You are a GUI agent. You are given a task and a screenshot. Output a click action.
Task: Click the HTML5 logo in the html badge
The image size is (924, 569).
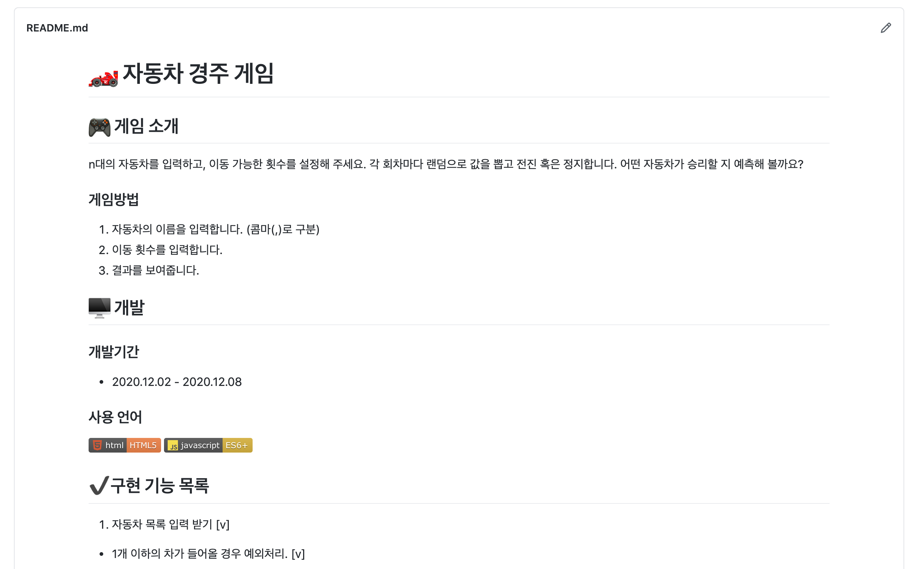[97, 445]
